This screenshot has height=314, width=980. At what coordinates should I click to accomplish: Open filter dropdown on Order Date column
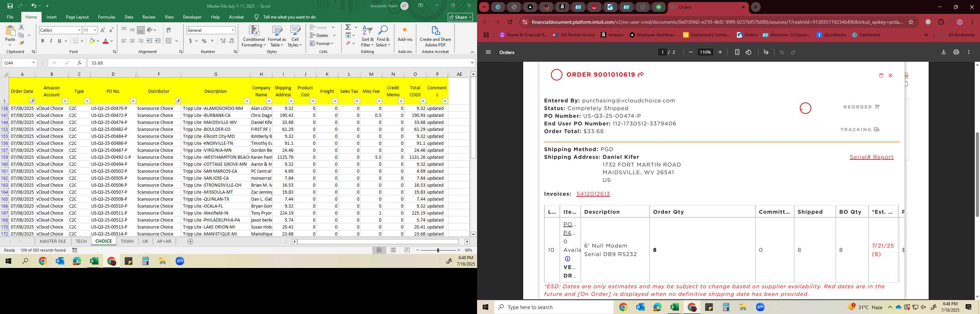(x=32, y=101)
